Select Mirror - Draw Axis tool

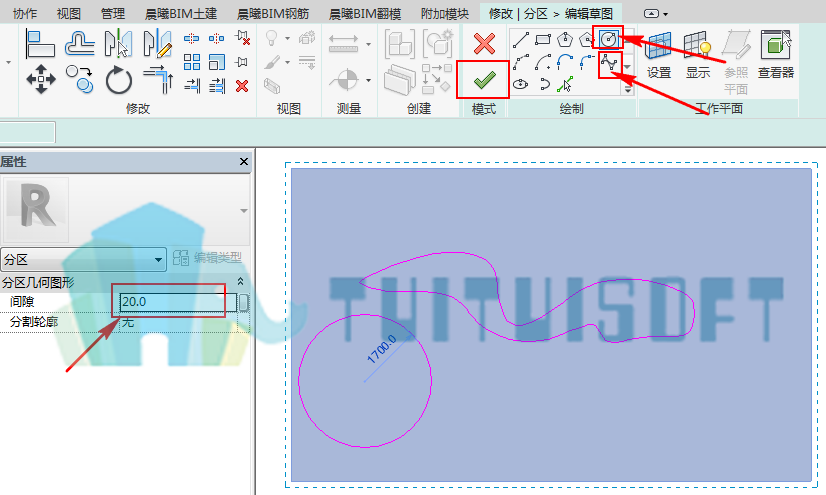pos(158,44)
